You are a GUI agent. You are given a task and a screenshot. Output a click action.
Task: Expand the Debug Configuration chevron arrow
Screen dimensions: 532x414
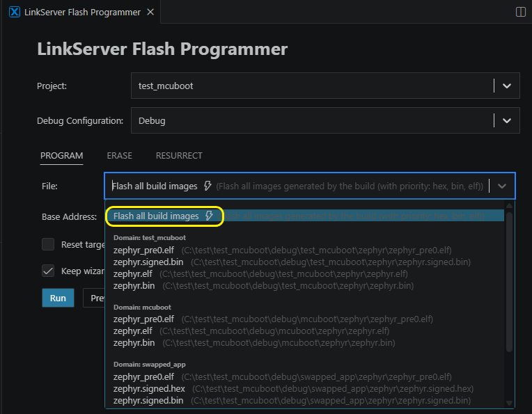(x=506, y=120)
